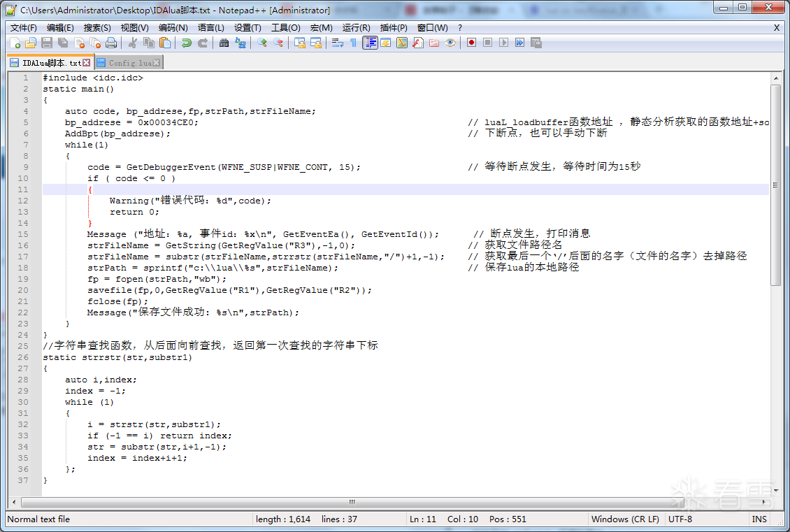The image size is (790, 532).
Task: Open the 编辑(E) menu
Action: pyautogui.click(x=60, y=28)
